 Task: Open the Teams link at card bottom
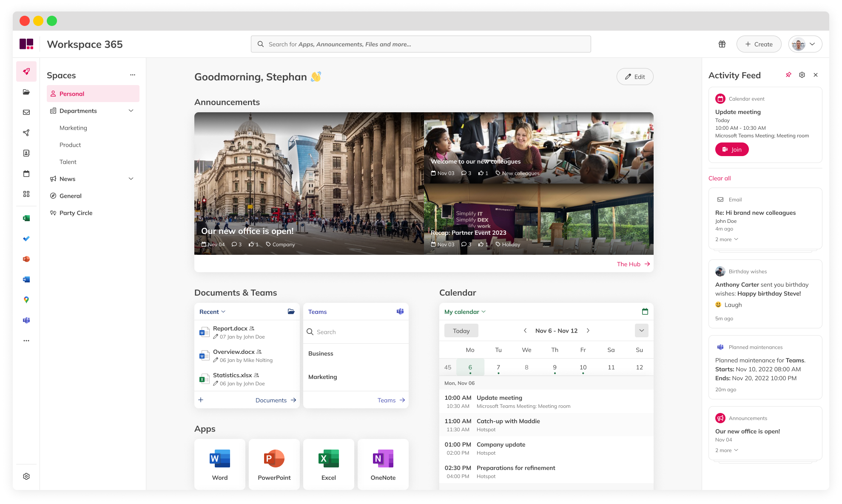391,400
